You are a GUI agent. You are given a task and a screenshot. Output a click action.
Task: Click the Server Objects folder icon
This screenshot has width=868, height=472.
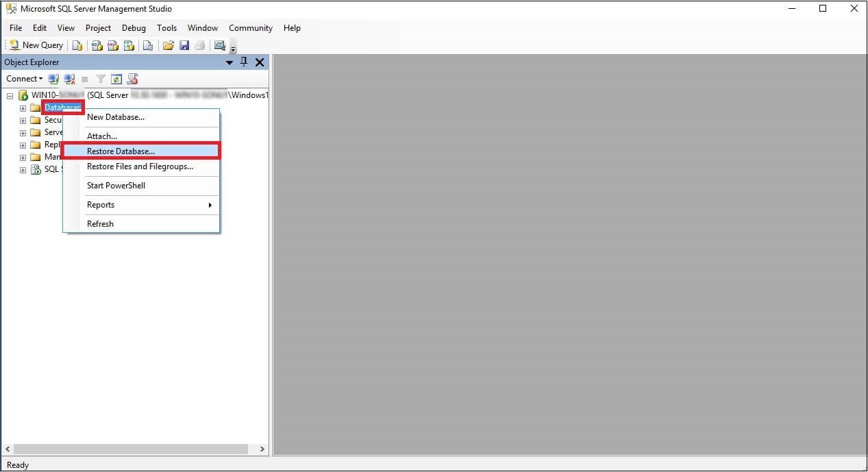[36, 132]
